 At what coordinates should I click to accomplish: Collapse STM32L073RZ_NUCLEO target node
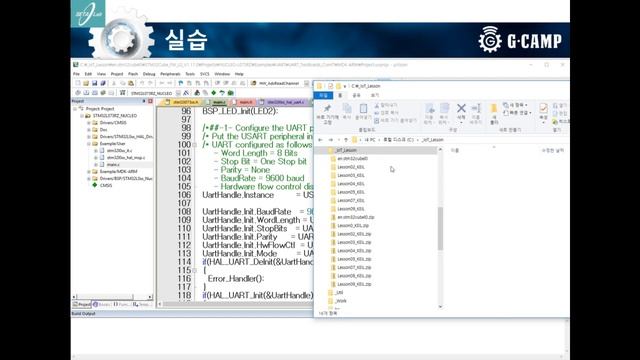pyautogui.click(x=82, y=116)
